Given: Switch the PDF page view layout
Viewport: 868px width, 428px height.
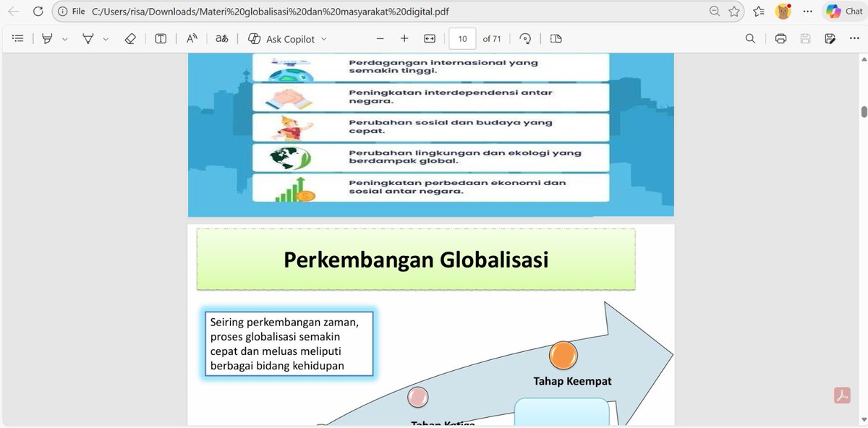Looking at the screenshot, I should 556,38.
